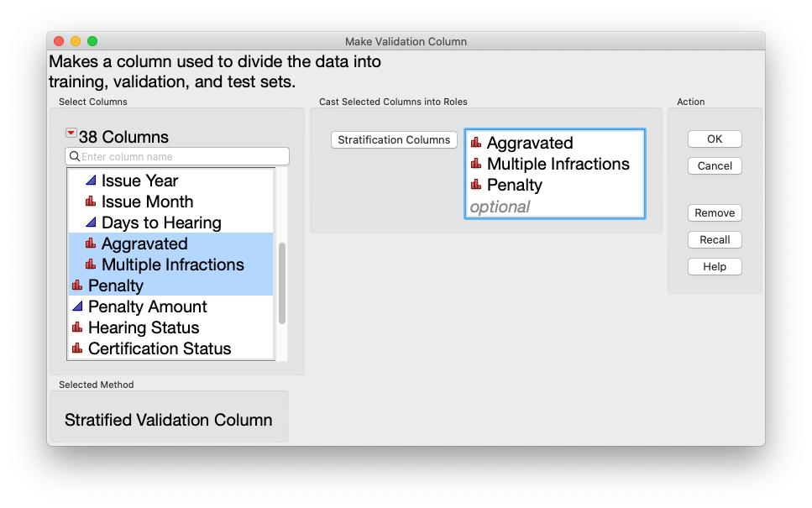This screenshot has width=812, height=508.
Task: Confirm the dialog with OK
Action: pyautogui.click(x=715, y=139)
